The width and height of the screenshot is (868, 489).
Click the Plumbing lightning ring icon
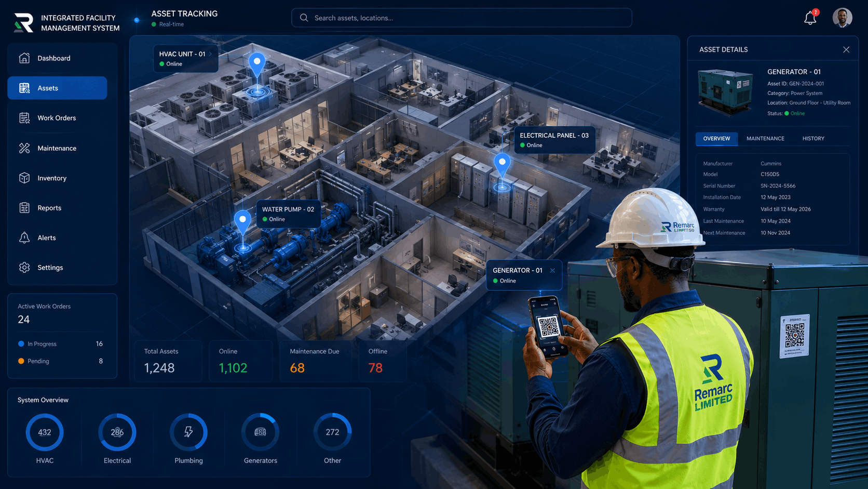click(188, 432)
